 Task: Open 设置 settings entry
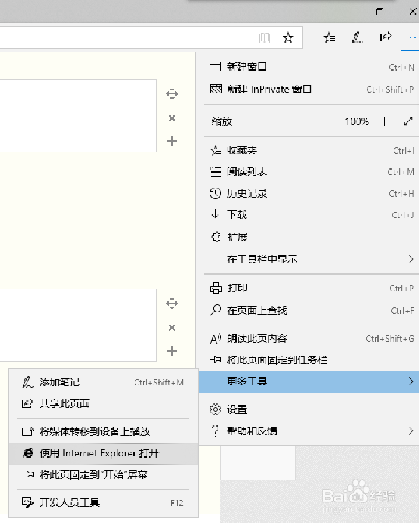click(x=237, y=410)
